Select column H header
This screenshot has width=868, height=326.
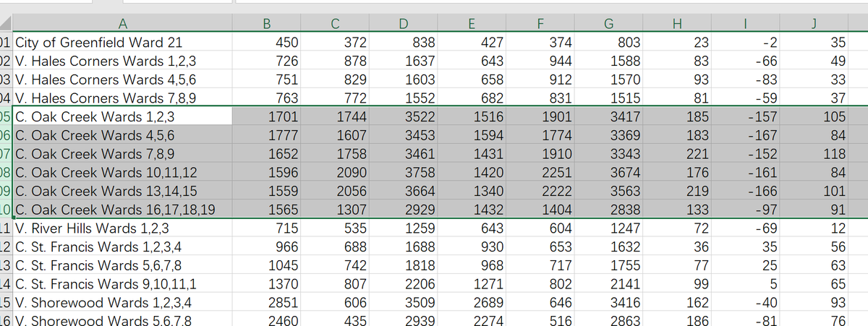pos(677,23)
